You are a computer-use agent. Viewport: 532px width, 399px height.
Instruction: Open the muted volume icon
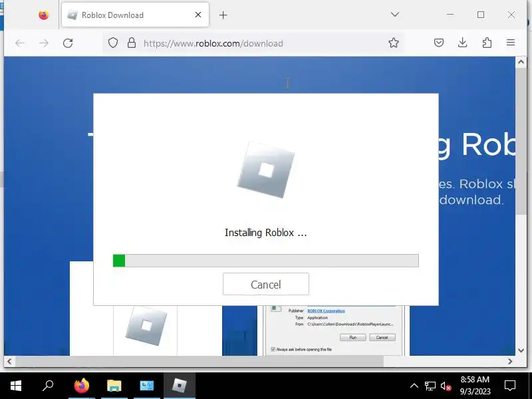coord(446,386)
